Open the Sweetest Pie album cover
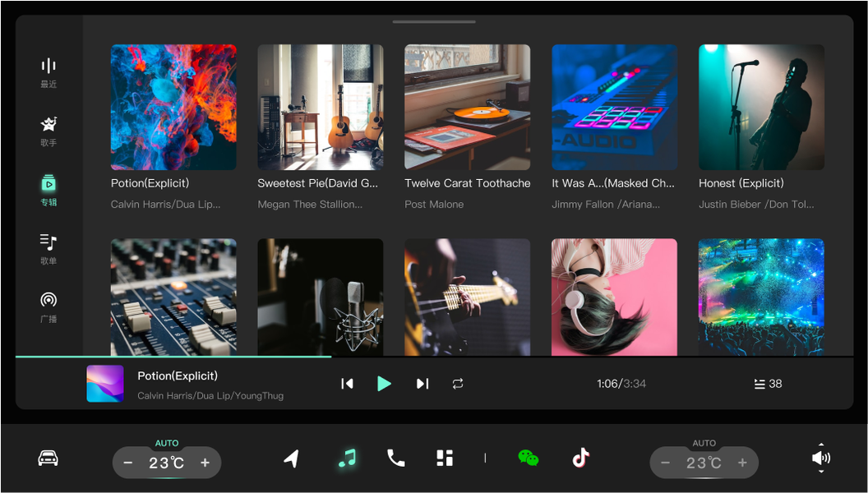This screenshot has height=493, width=868. coord(321,108)
